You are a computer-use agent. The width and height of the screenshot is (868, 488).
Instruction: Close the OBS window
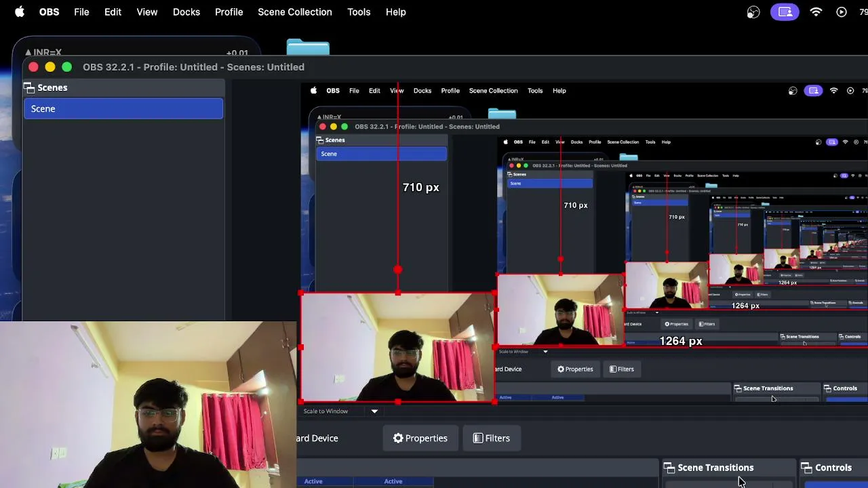pos(33,67)
